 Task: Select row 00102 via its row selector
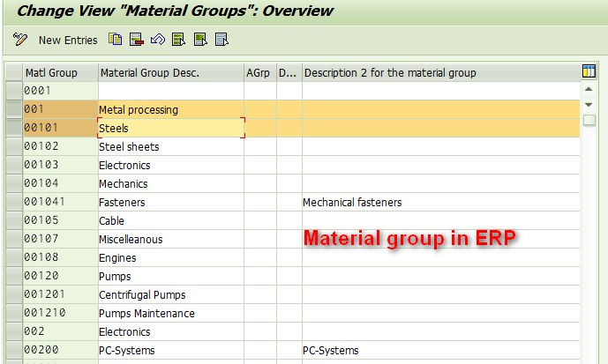(x=14, y=146)
